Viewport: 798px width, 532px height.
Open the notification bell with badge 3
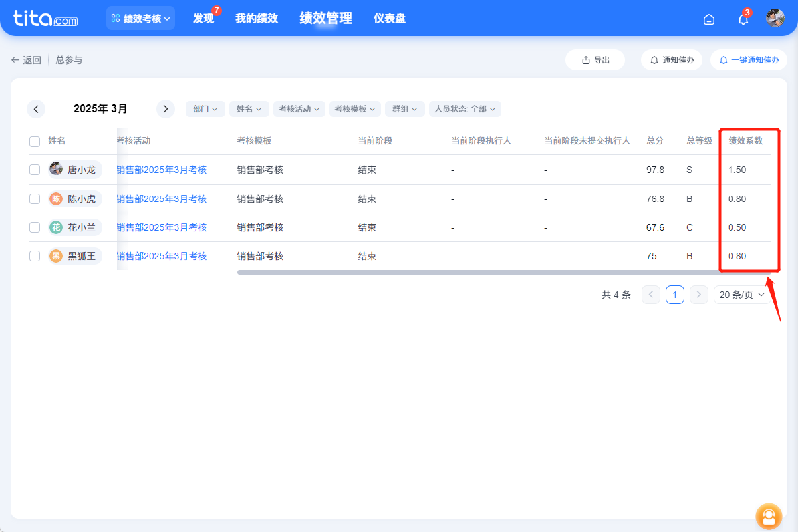742,19
